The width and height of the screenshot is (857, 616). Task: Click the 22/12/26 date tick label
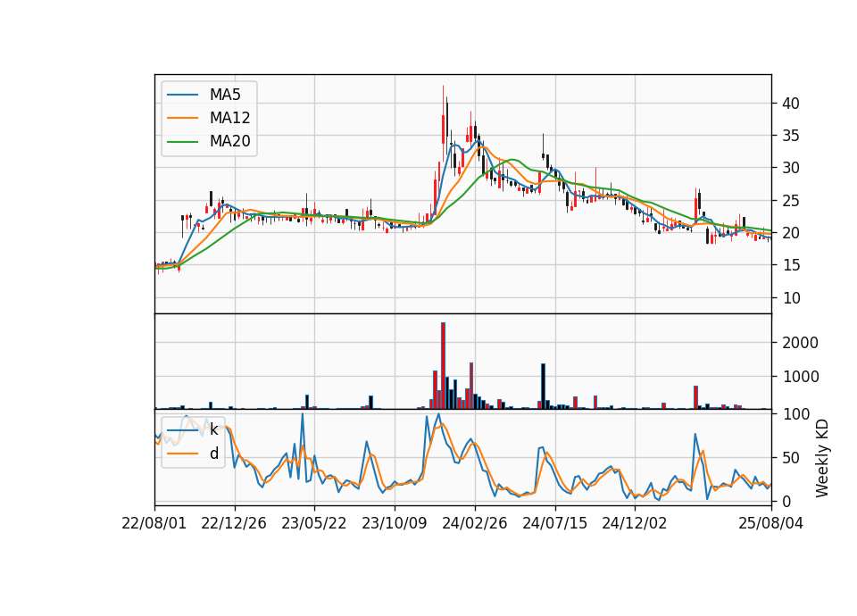tap(234, 523)
